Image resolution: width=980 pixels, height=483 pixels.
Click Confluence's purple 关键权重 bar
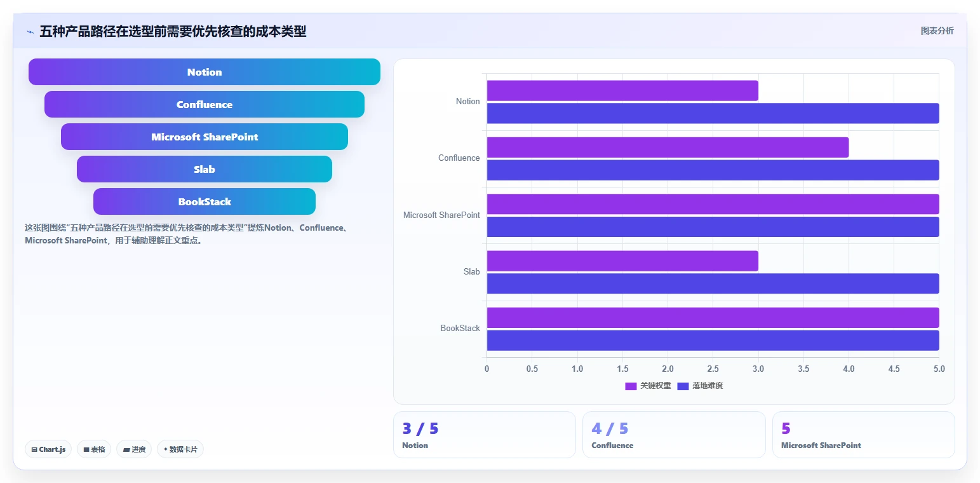click(x=668, y=147)
